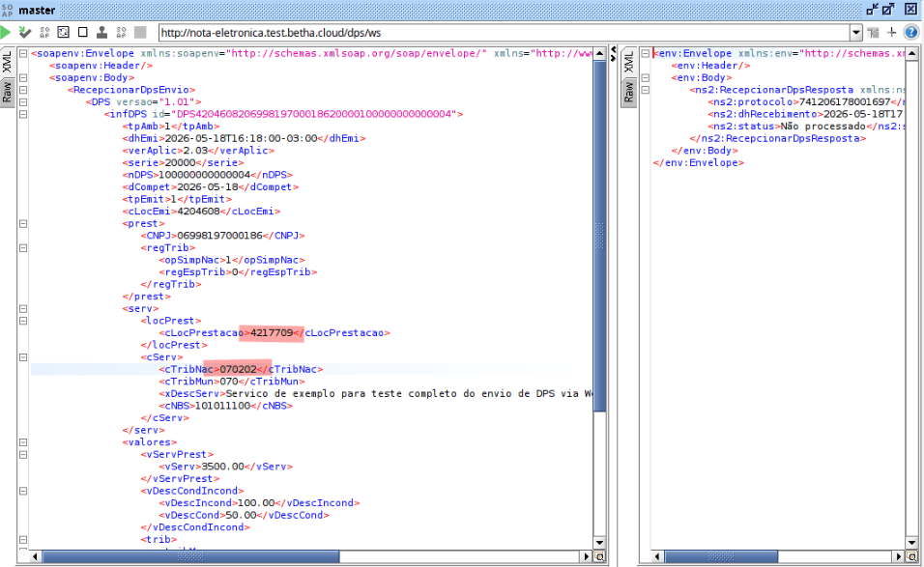
Task: Create an empty request (square icon)
Action: click(82, 33)
